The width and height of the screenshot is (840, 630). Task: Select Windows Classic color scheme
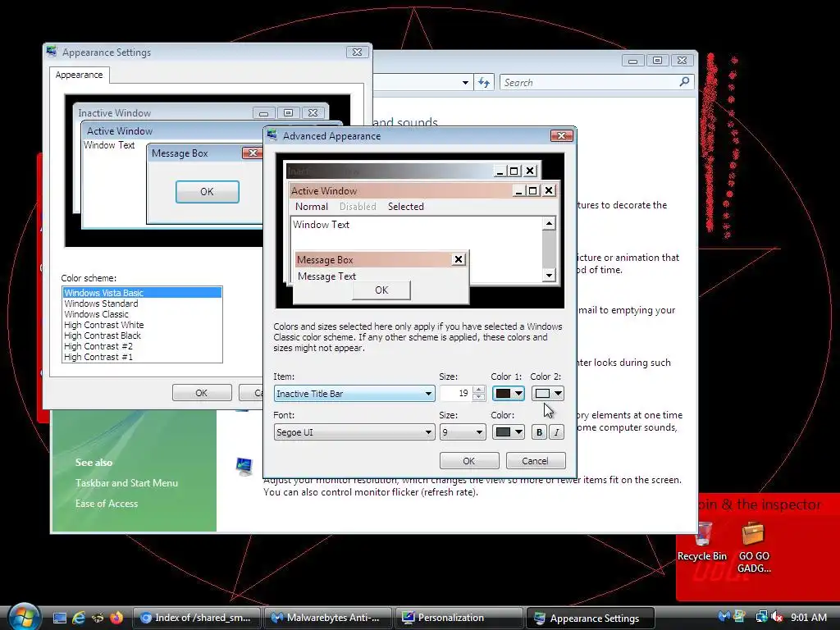tap(142, 314)
